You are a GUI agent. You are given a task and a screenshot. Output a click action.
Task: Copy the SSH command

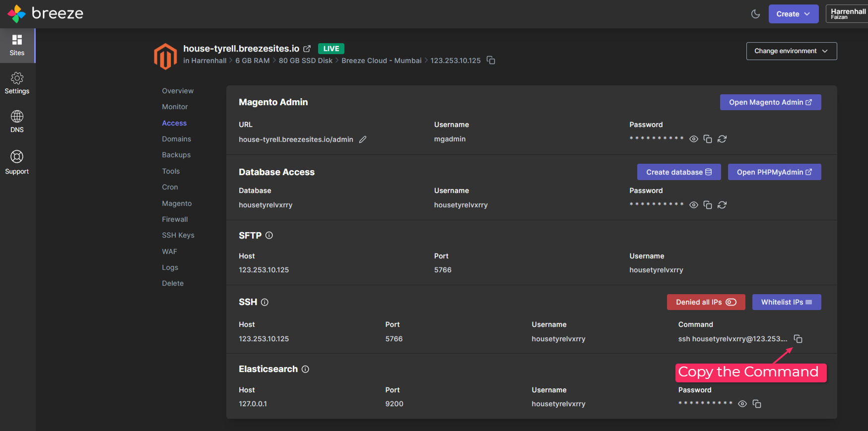798,339
